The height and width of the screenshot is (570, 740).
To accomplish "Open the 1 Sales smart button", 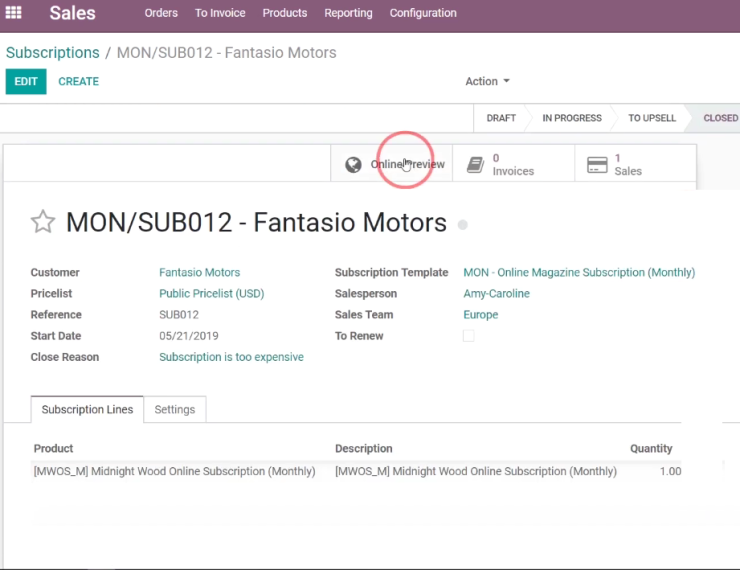I will coord(635,164).
